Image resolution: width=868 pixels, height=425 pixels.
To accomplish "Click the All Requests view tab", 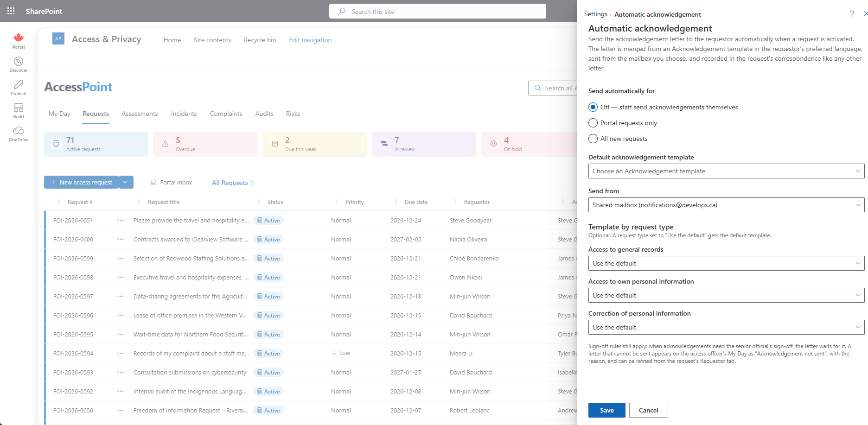I will pyautogui.click(x=233, y=183).
